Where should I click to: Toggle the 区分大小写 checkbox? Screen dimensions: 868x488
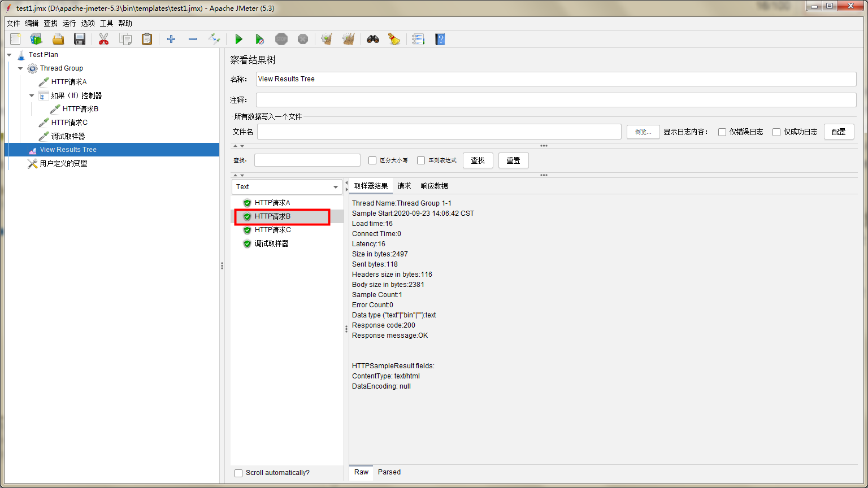pos(372,160)
